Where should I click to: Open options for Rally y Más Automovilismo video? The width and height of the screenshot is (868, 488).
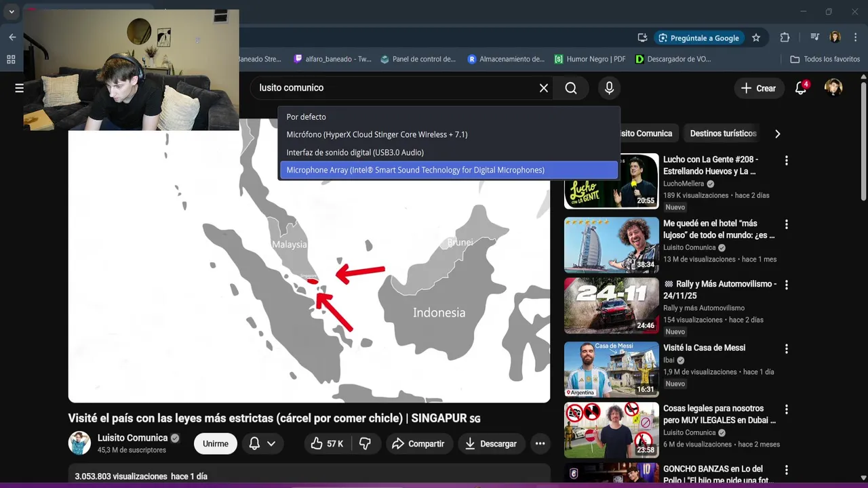[787, 285]
